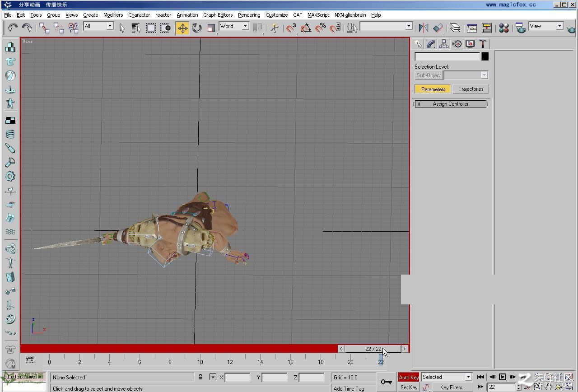Click the Trajectories button
The height and width of the screenshot is (392, 578).
(471, 89)
